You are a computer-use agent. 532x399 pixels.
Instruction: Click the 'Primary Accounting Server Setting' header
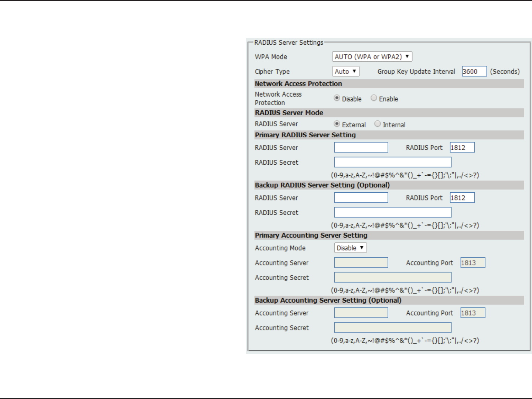(x=311, y=235)
